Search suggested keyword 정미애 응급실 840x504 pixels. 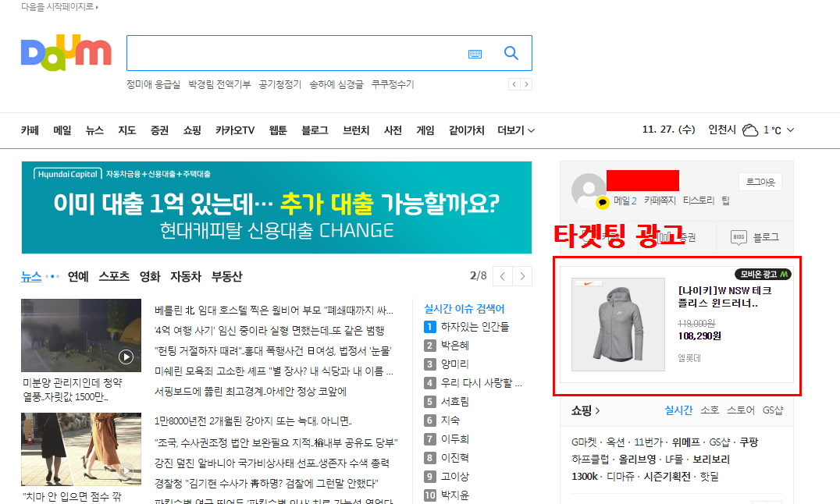(153, 84)
